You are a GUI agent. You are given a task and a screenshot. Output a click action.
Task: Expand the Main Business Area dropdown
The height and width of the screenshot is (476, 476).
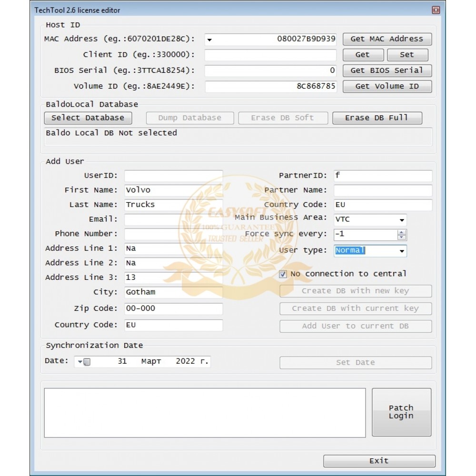[x=402, y=220]
